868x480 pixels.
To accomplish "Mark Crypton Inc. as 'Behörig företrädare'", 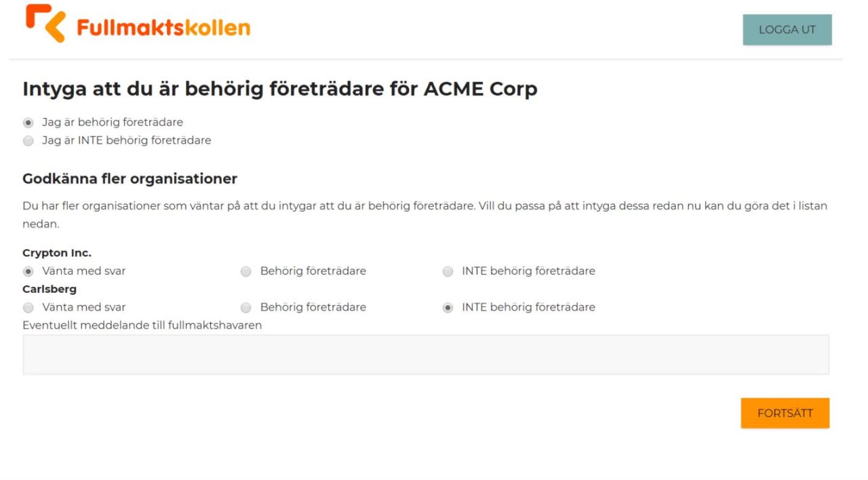I will [246, 271].
